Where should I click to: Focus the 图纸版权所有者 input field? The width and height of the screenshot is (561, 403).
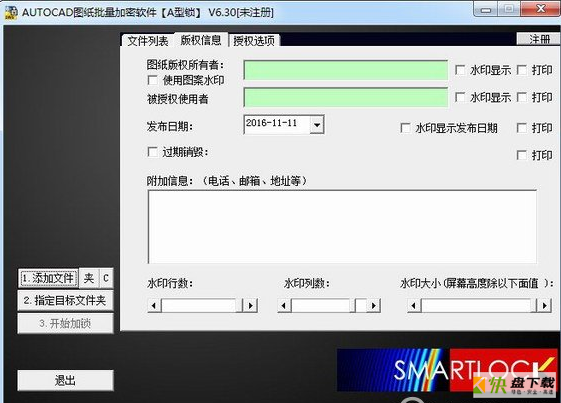[346, 70]
